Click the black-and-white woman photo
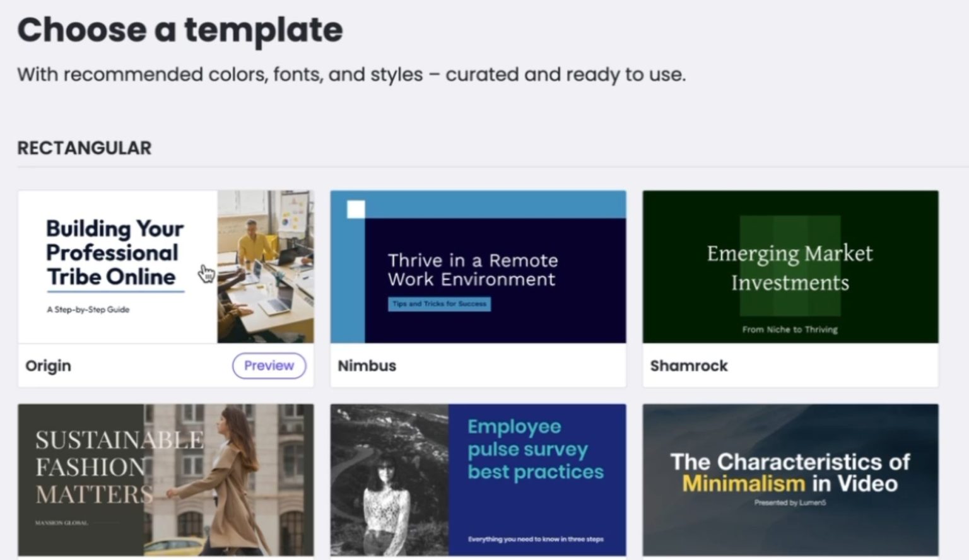 [389, 480]
